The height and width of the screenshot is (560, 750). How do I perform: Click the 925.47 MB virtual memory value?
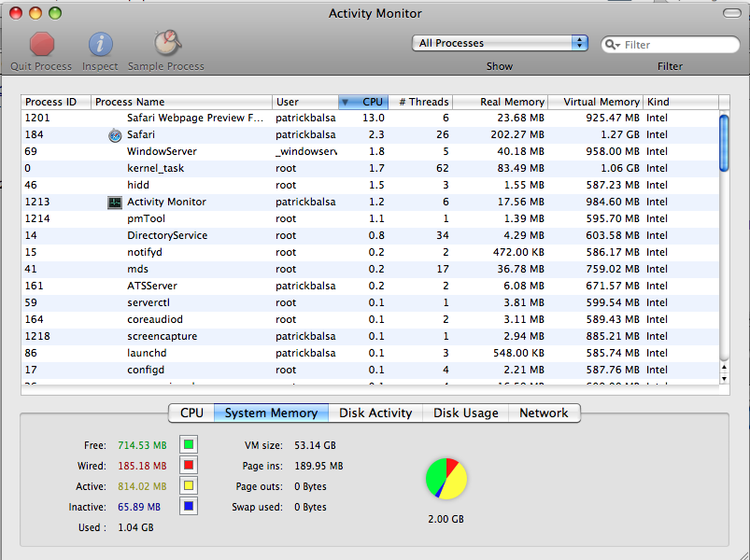613,118
